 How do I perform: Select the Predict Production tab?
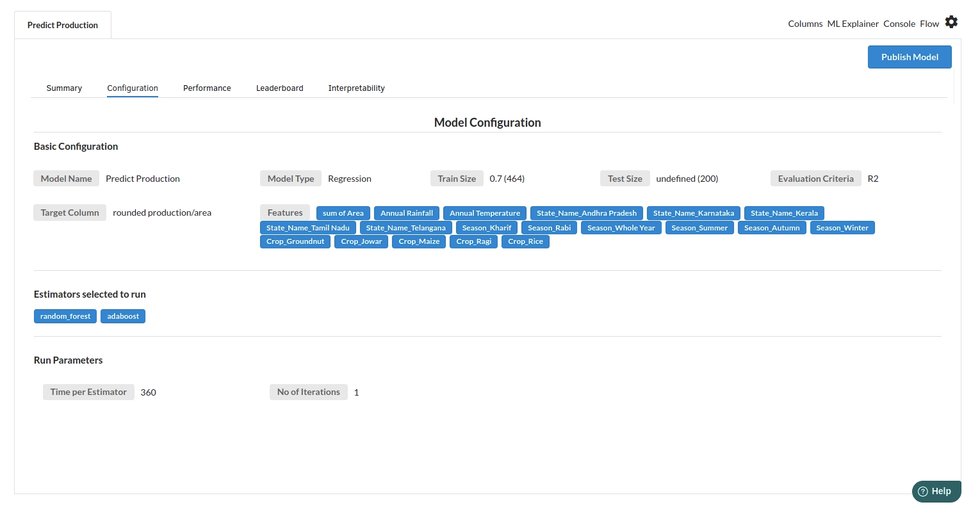pyautogui.click(x=63, y=25)
